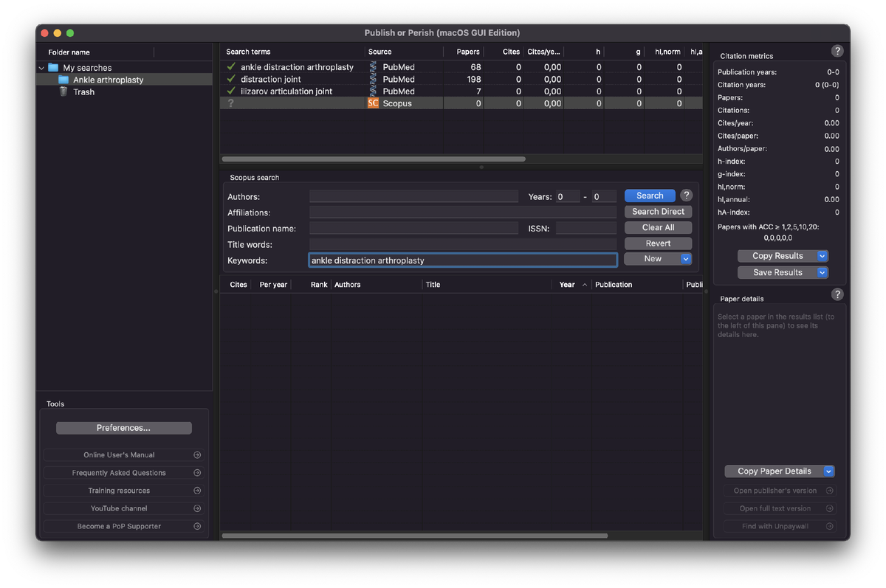This screenshot has width=886, height=588.
Task: Open help for the Paper details panel
Action: [x=837, y=294]
